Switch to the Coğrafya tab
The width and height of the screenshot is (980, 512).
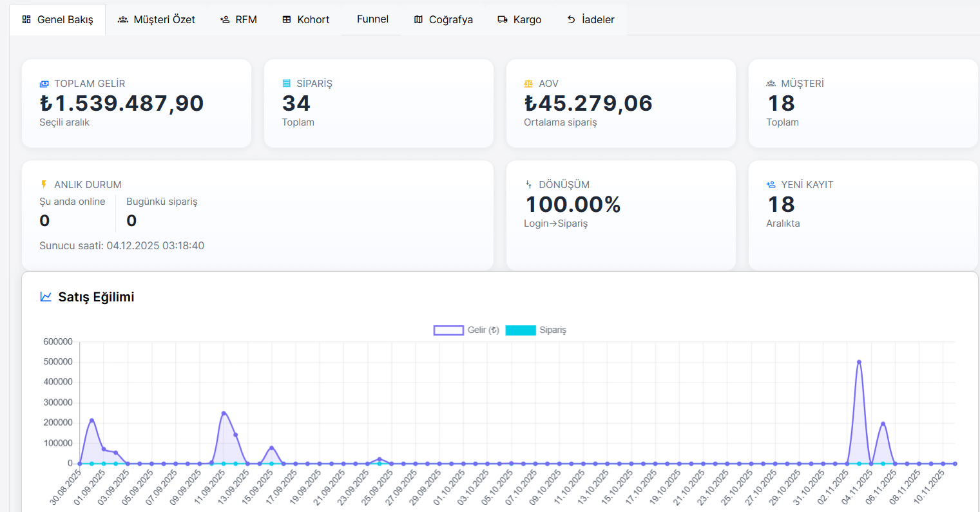point(443,19)
